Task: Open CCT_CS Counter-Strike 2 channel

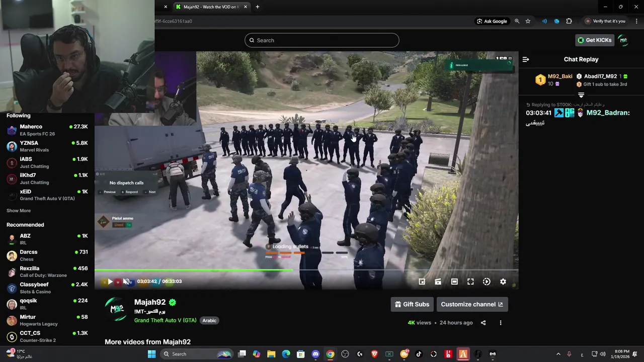Action: 47,336
